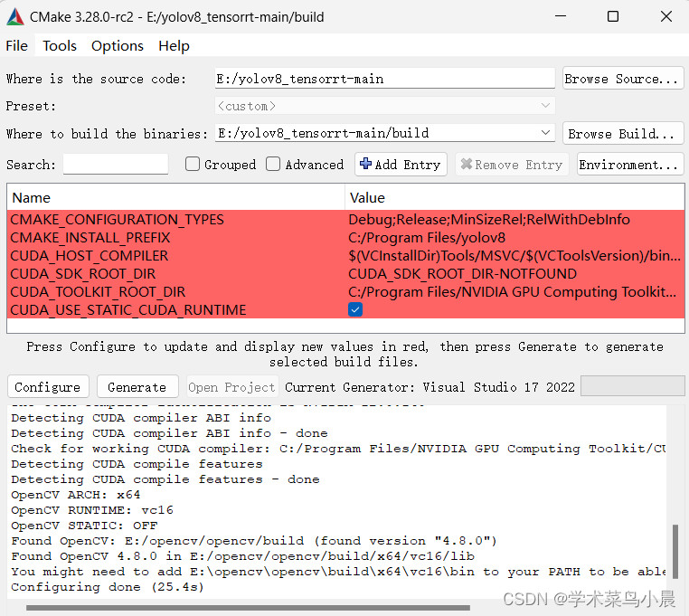Viewport: 689px width, 616px height.
Task: Select CUDA_USE_STATIC_CUDA_RUNTIME entry name
Action: pos(127,310)
